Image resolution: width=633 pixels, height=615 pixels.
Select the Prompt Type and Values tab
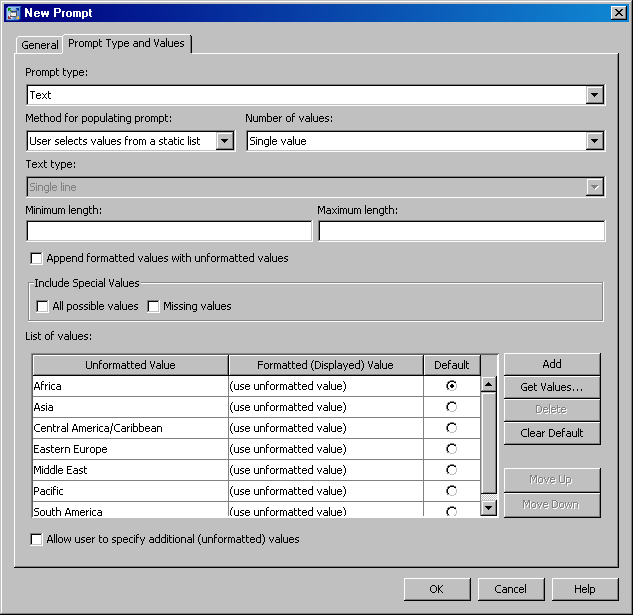tap(126, 44)
